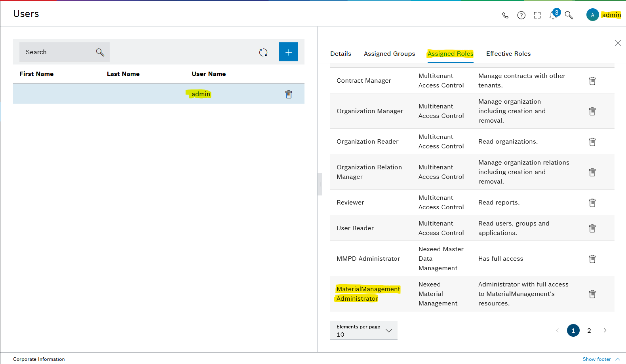Remove the Organization Manager role
The height and width of the screenshot is (364, 626).
[592, 111]
